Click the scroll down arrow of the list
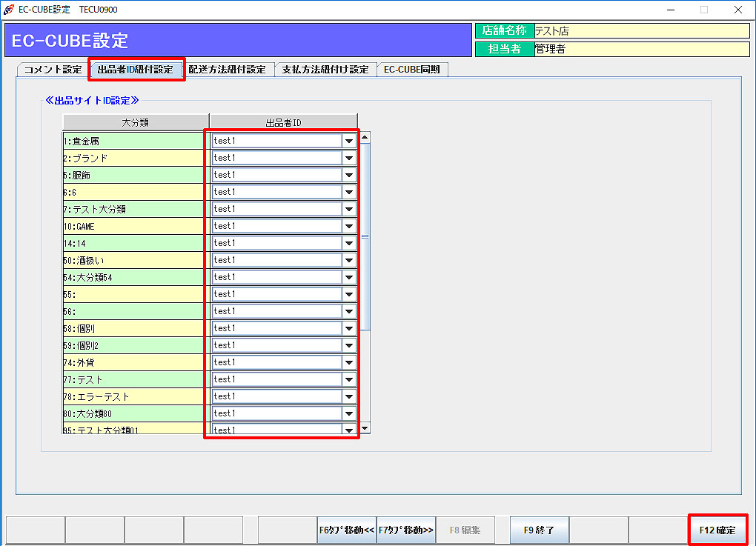Viewport: 756px width, 546px height. click(364, 428)
